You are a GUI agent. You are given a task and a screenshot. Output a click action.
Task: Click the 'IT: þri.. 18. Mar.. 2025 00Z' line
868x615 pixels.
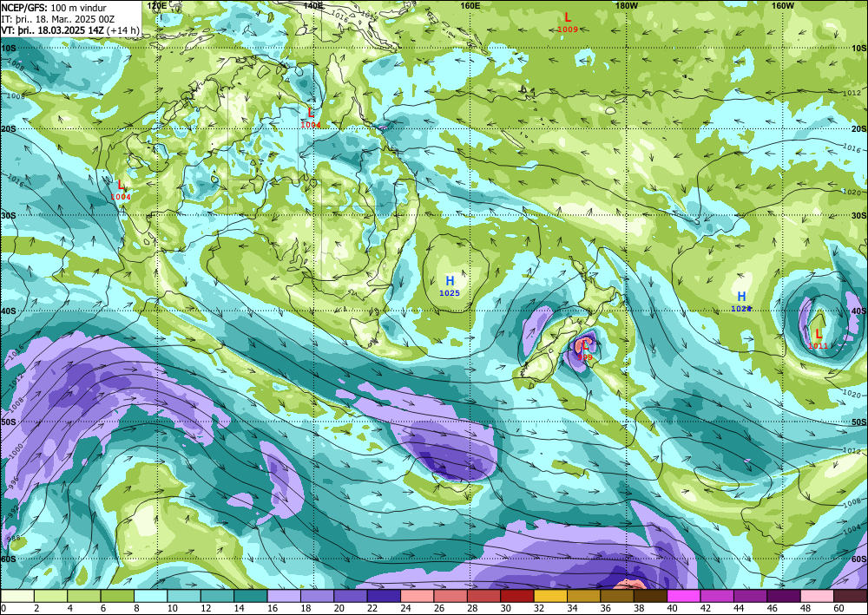click(x=58, y=19)
